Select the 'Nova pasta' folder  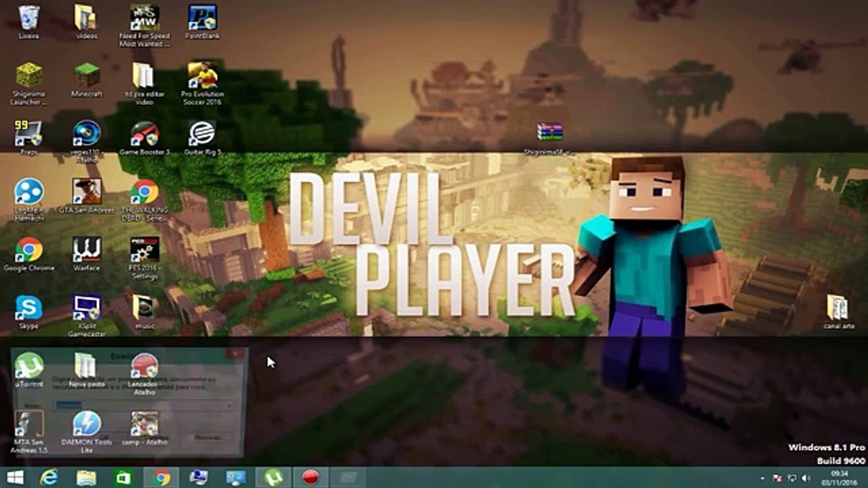pyautogui.click(x=87, y=371)
